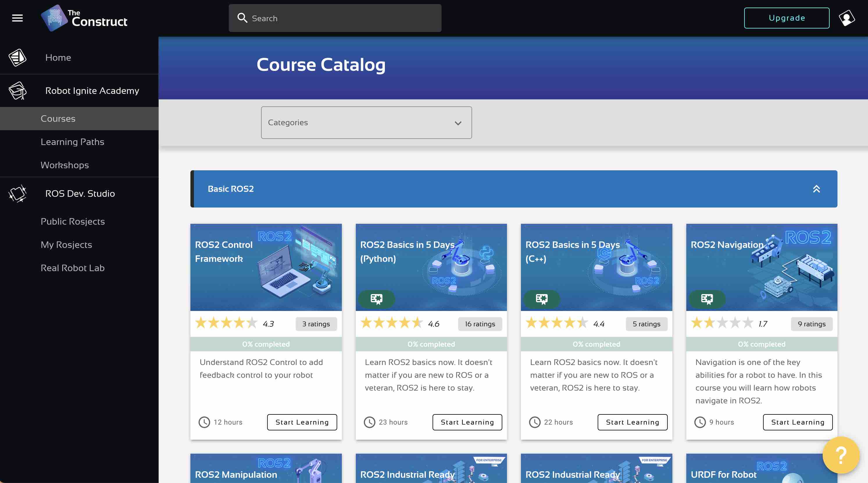Click the 16 ratings badge
This screenshot has height=483, width=868.
pyautogui.click(x=480, y=324)
